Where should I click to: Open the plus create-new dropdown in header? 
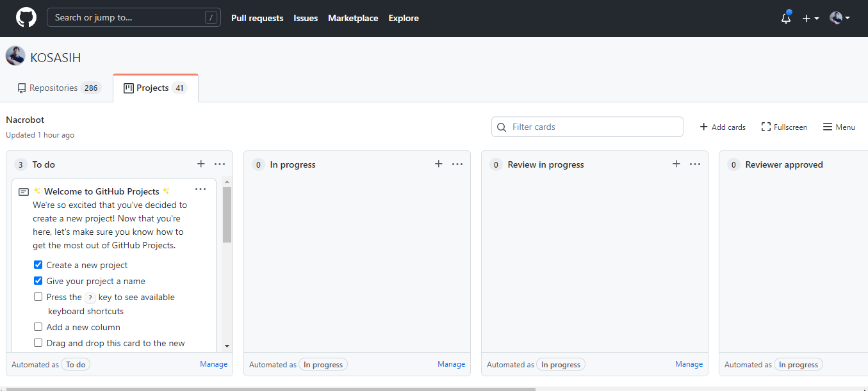810,19
